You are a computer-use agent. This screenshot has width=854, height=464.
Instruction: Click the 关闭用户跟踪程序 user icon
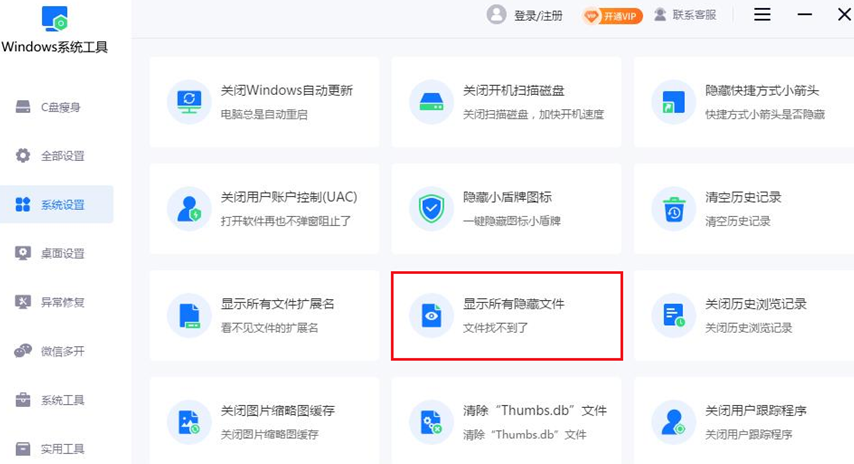674,422
